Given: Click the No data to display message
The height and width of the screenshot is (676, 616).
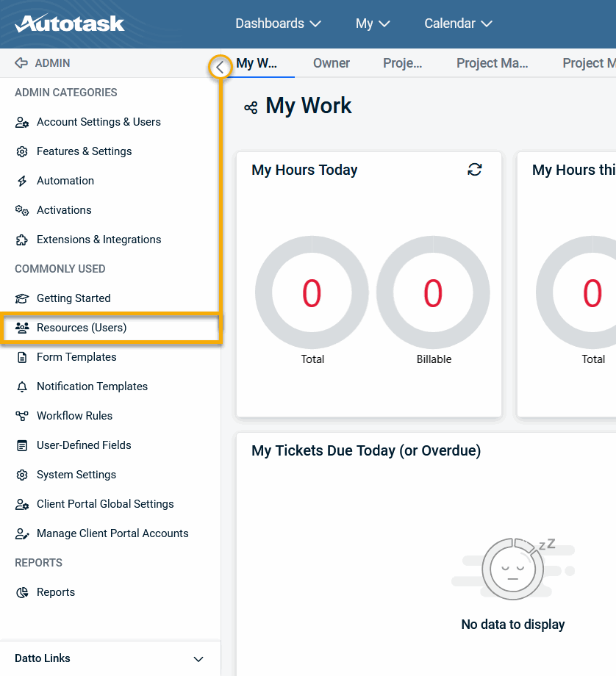Looking at the screenshot, I should (x=513, y=625).
